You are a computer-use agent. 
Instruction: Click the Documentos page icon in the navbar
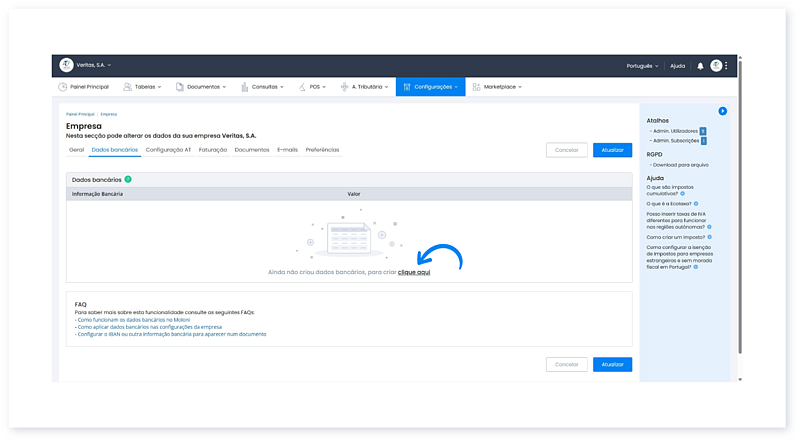pos(180,87)
